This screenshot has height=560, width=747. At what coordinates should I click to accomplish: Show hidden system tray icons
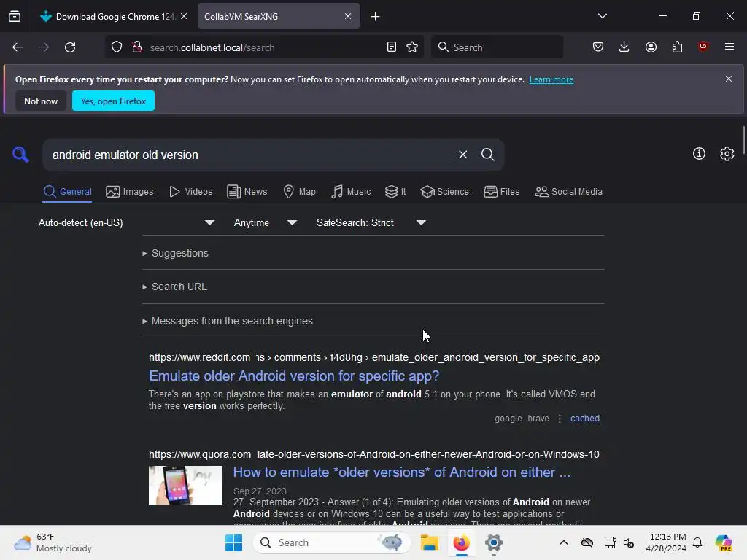coord(564,542)
